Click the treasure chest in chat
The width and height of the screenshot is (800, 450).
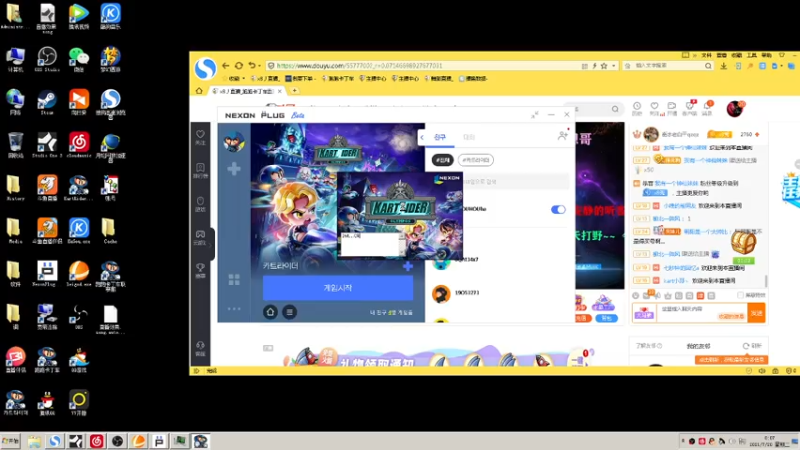pyautogui.click(x=743, y=243)
